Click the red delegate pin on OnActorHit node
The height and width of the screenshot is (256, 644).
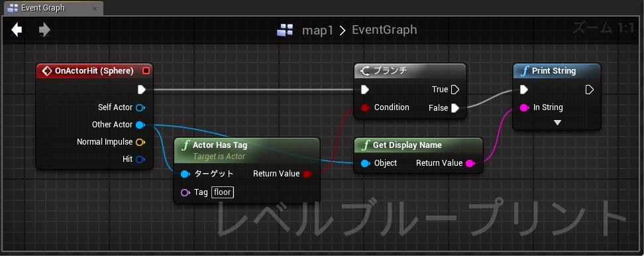click(146, 71)
